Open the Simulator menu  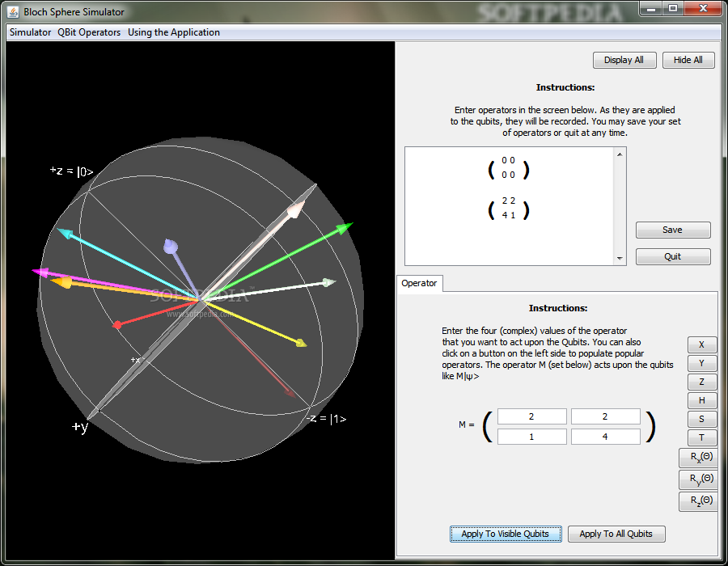[30, 32]
